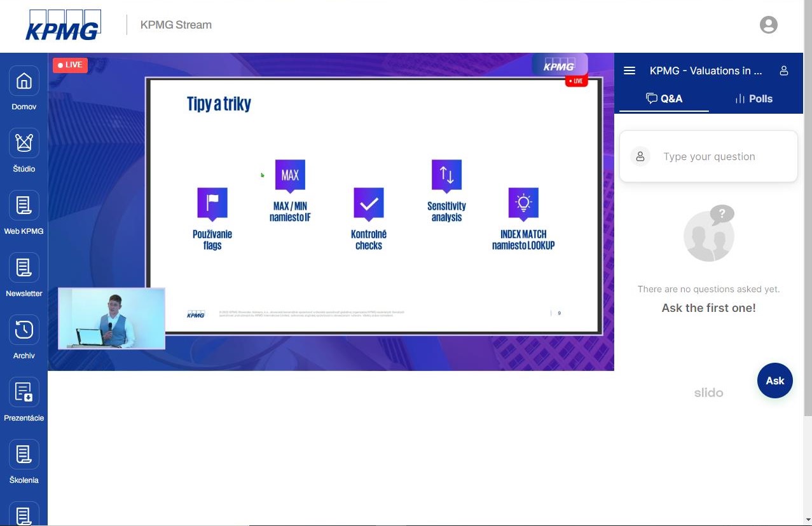Click the KPMG logo in header

63,25
